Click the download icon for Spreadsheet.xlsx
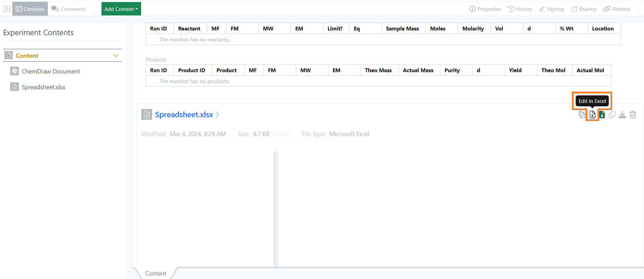This screenshot has height=279, width=644. pyautogui.click(x=622, y=115)
